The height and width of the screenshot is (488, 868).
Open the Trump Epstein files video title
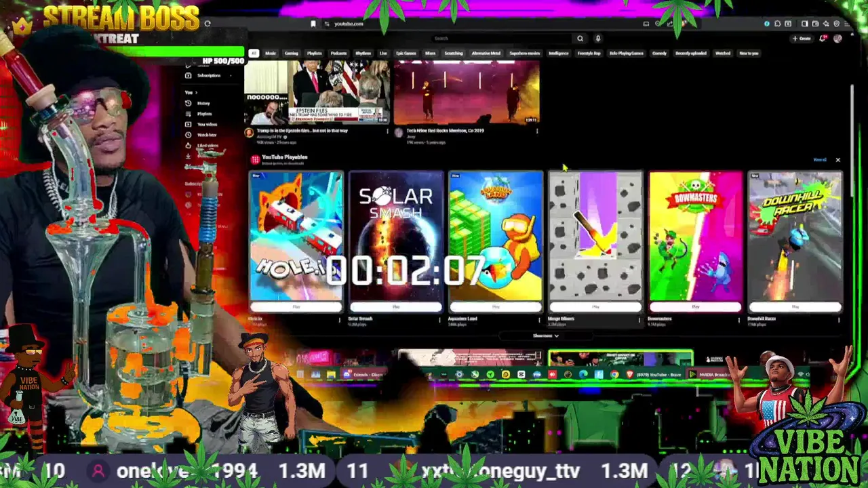tap(302, 131)
